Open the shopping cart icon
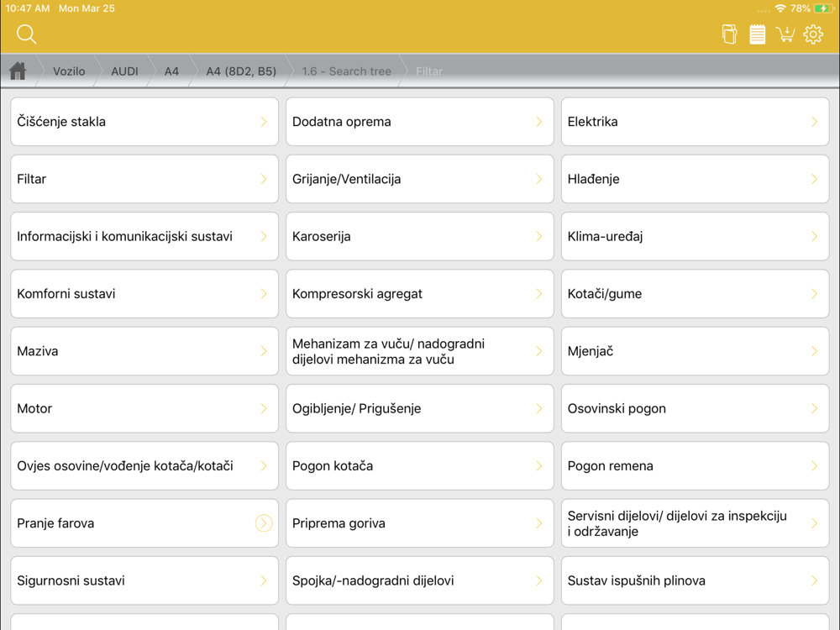This screenshot has height=630, width=840. click(785, 34)
